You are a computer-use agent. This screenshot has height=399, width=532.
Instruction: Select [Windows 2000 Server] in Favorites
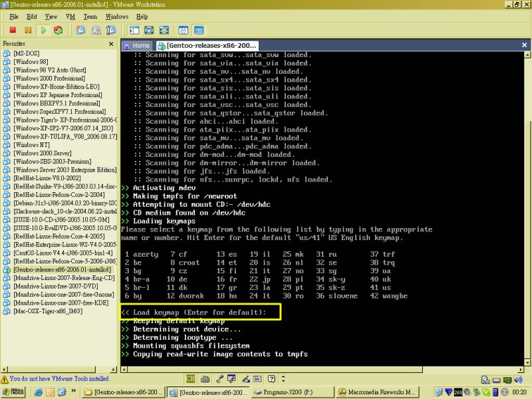(x=43, y=154)
